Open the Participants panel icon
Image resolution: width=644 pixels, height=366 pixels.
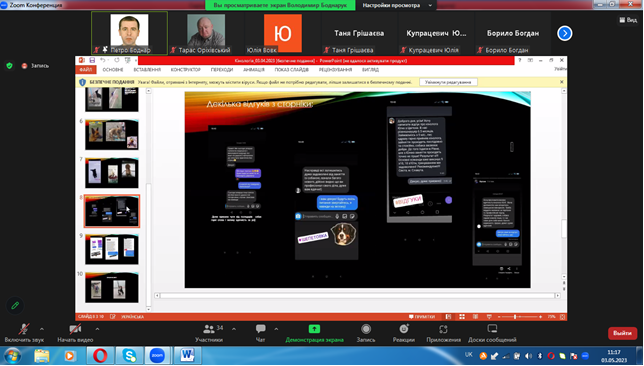coord(209,329)
